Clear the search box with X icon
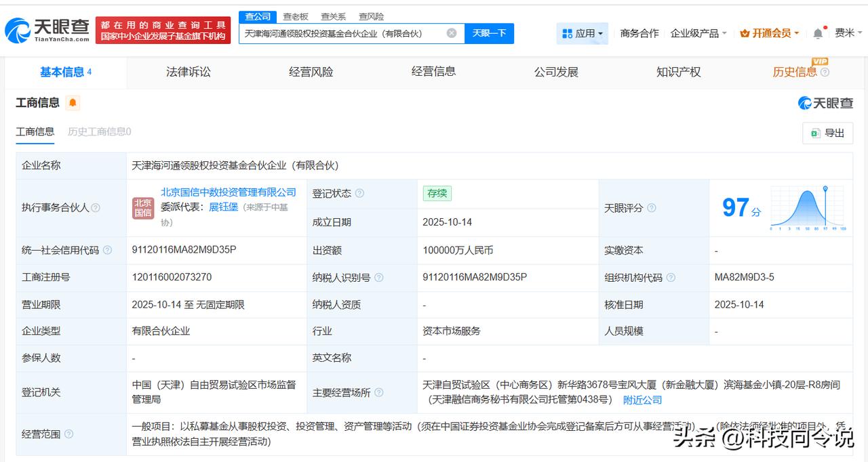The width and height of the screenshot is (868, 462). point(452,33)
